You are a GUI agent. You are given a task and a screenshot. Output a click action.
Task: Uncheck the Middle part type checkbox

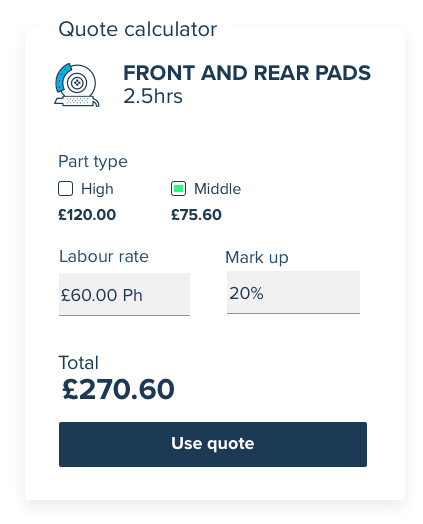(x=178, y=188)
